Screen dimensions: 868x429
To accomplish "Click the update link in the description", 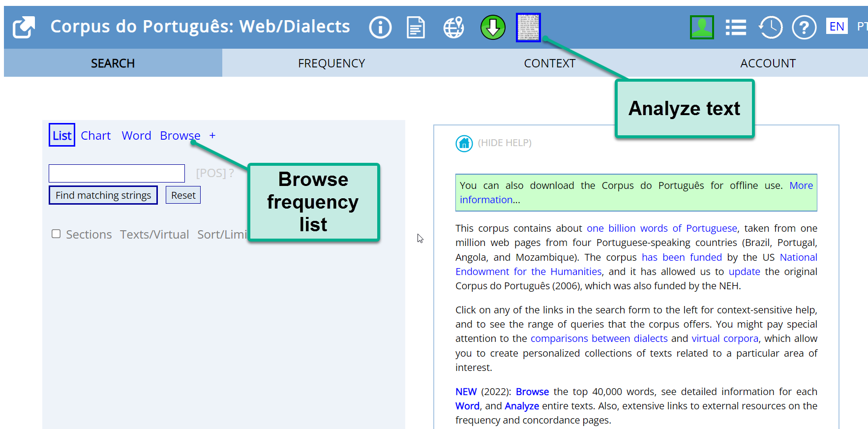I will click(744, 272).
